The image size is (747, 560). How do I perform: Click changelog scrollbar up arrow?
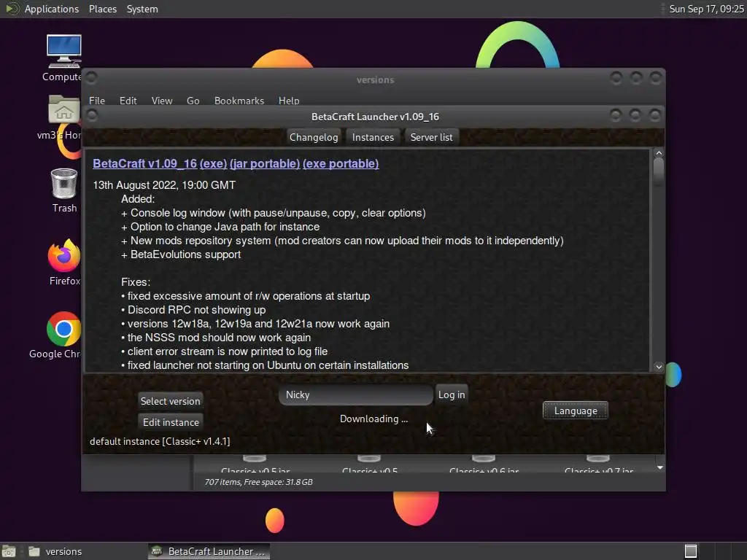pyautogui.click(x=659, y=153)
